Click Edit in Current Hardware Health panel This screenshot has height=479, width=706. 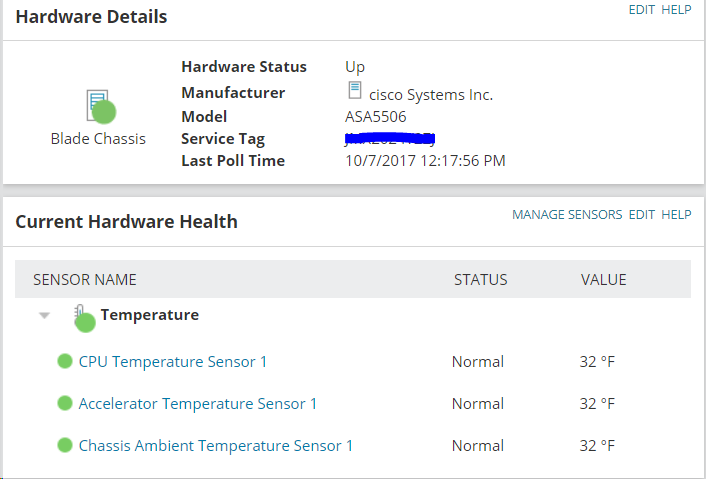[642, 214]
